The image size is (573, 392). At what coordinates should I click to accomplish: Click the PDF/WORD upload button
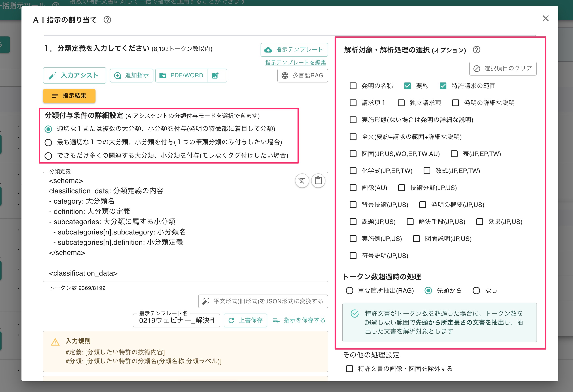pos(181,75)
